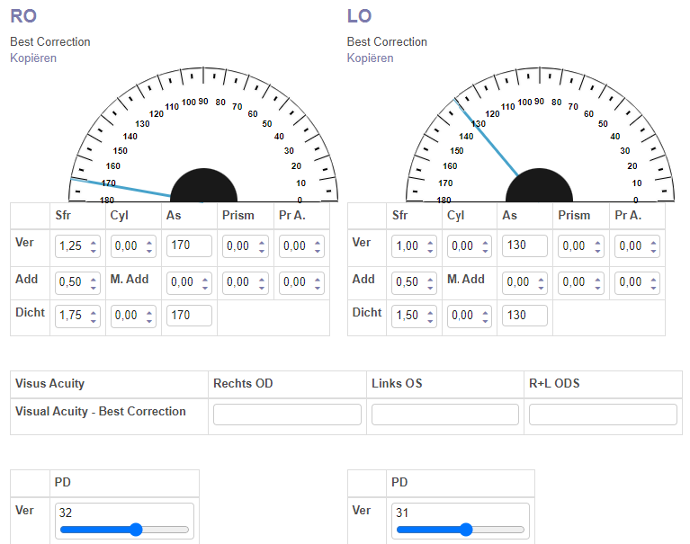The image size is (690, 544).
Task: Click RO Dicht As field 170
Action: click(189, 316)
